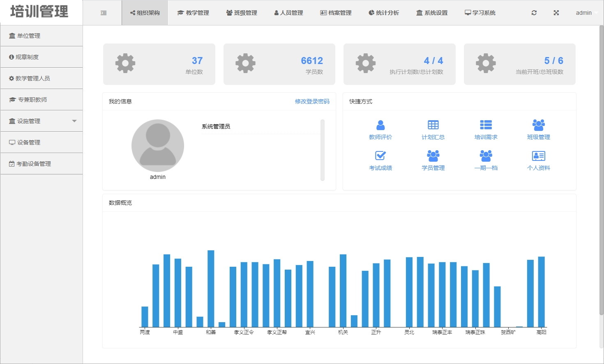Image resolution: width=604 pixels, height=364 pixels.
Task: Open the 一期一档 shortcut icon
Action: 486,156
